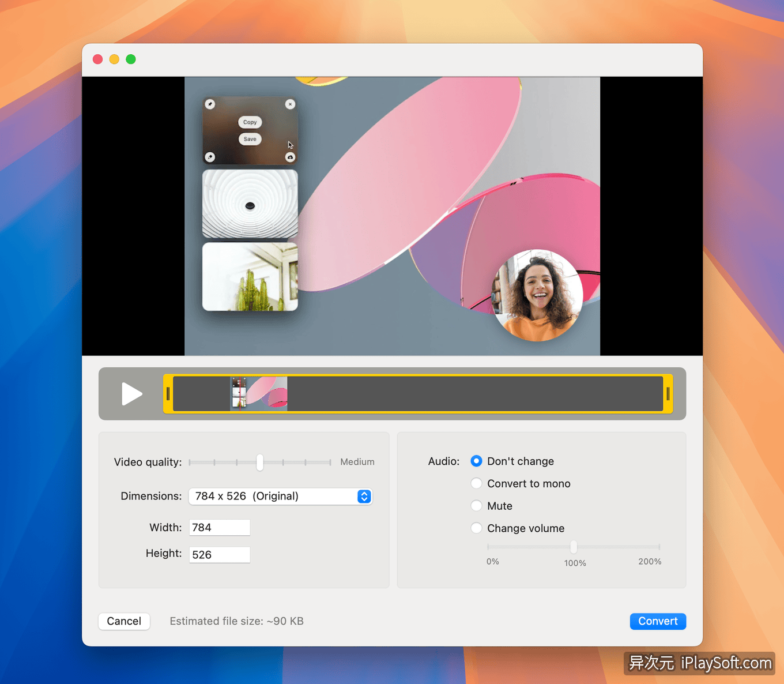
Task: Click the Height input field showing 526
Action: coord(219,554)
